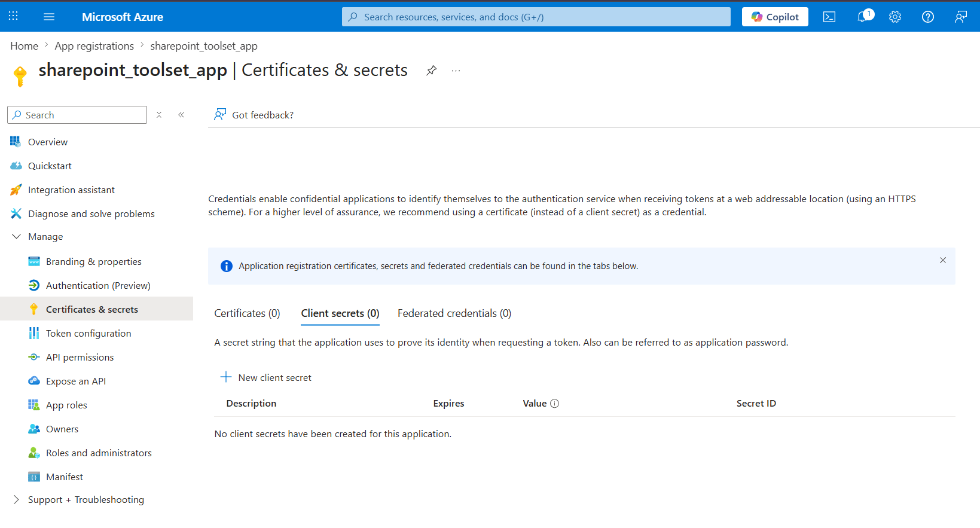980x528 pixels.
Task: Open Copilot from the top bar
Action: 775,17
